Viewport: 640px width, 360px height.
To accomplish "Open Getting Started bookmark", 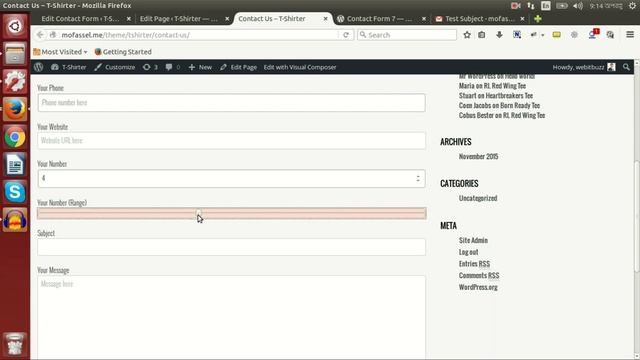I will click(123, 52).
